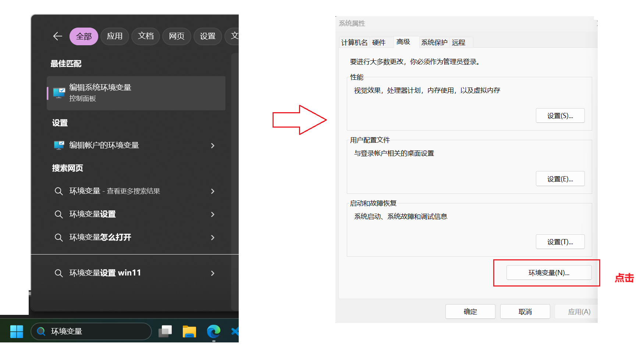The image size is (644, 345).
Task: Click the 取消 button
Action: click(x=525, y=312)
